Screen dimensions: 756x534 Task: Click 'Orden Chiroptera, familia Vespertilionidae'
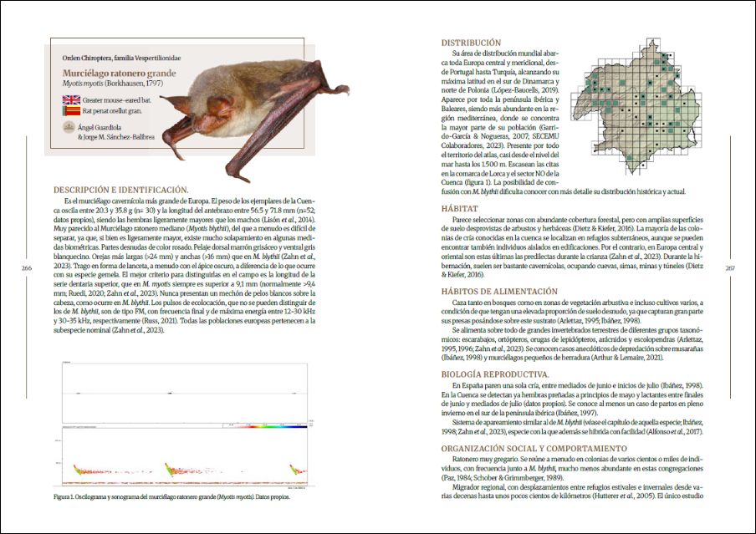click(121, 58)
